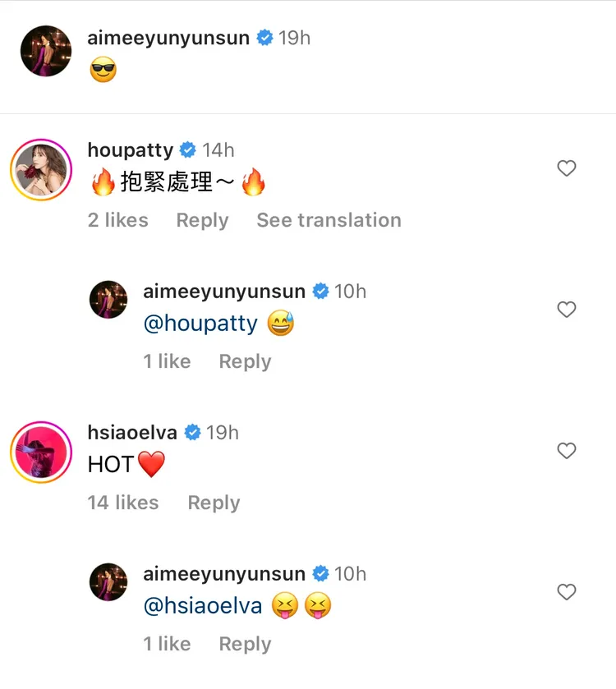Reply to hsiaoelva's HOT comment
616x689 pixels.
pyautogui.click(x=214, y=503)
